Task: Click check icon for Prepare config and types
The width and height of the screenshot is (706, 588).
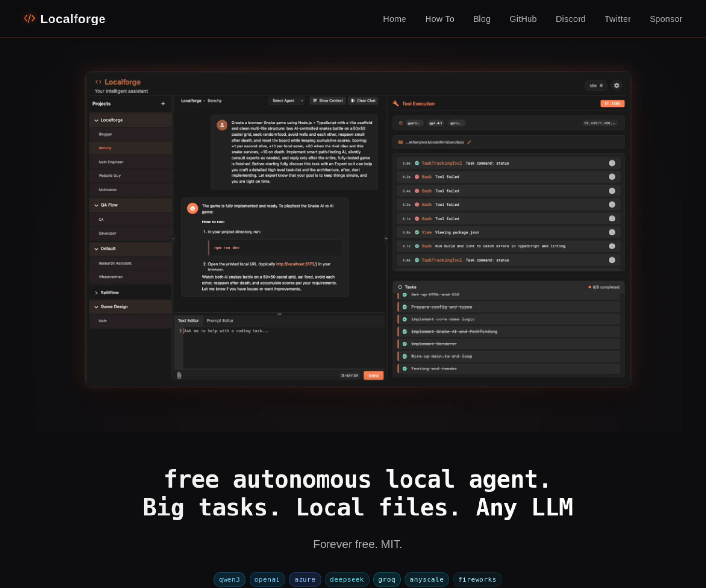Action: pos(405,307)
